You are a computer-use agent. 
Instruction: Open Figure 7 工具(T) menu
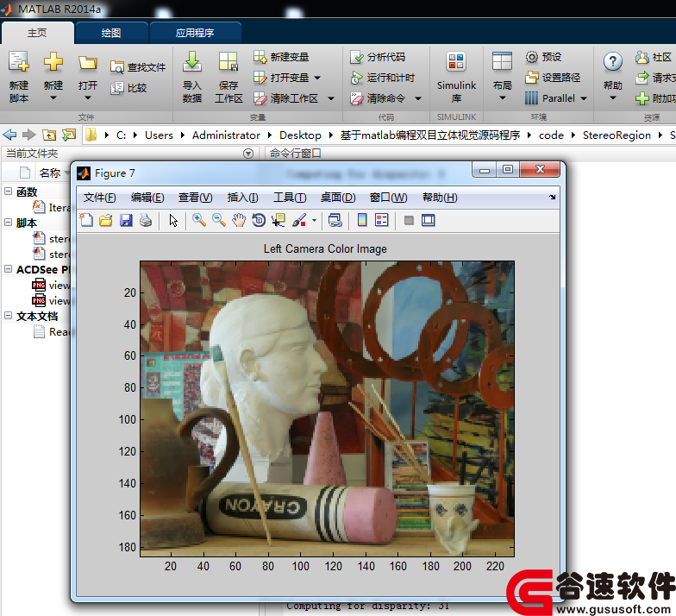coord(290,198)
